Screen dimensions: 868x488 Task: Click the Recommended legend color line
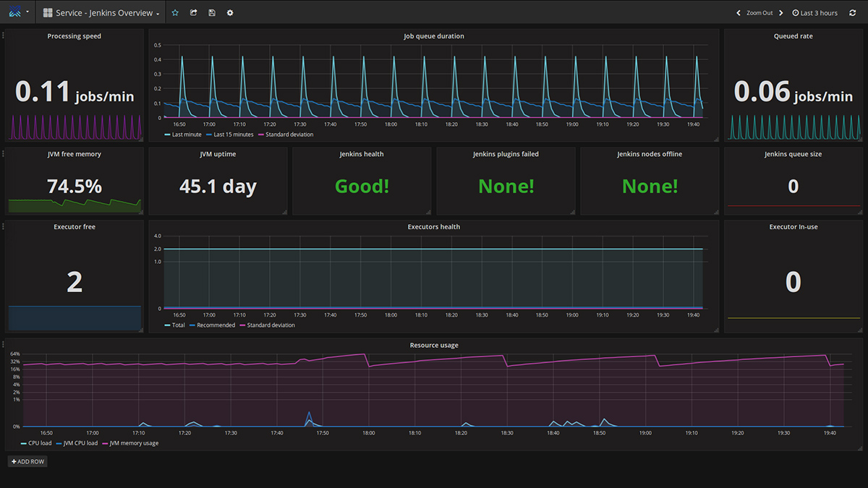click(191, 325)
